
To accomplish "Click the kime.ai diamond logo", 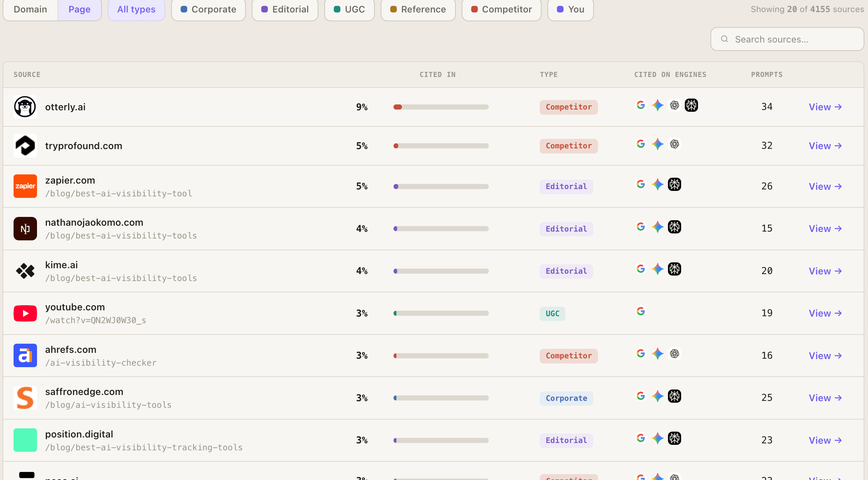I will [25, 271].
